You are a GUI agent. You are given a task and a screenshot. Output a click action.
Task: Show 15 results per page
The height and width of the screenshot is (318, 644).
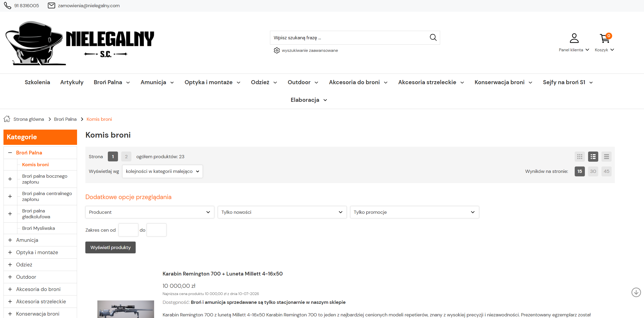(x=580, y=171)
